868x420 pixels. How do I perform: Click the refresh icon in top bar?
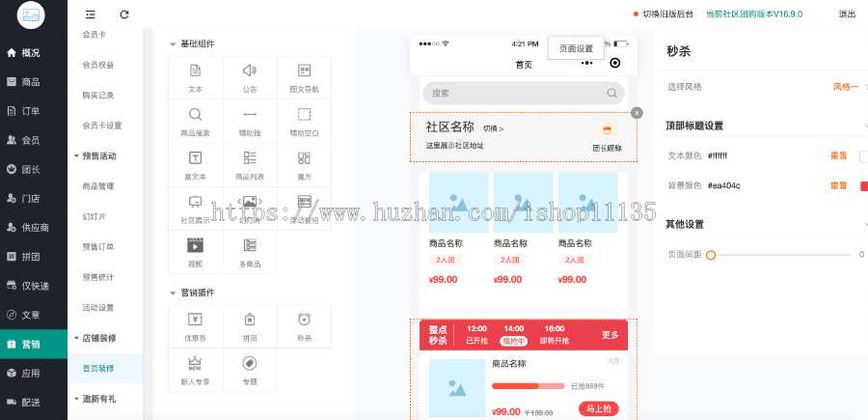point(124,14)
